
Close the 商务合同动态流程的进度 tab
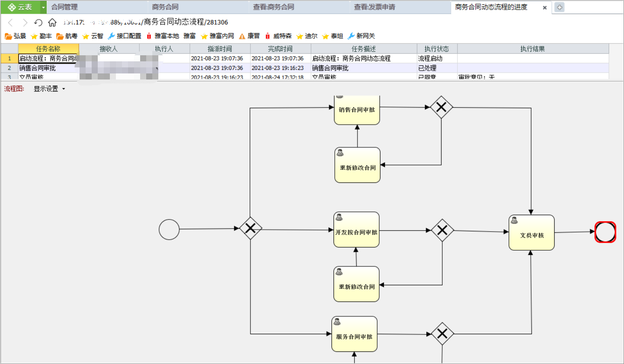point(544,8)
